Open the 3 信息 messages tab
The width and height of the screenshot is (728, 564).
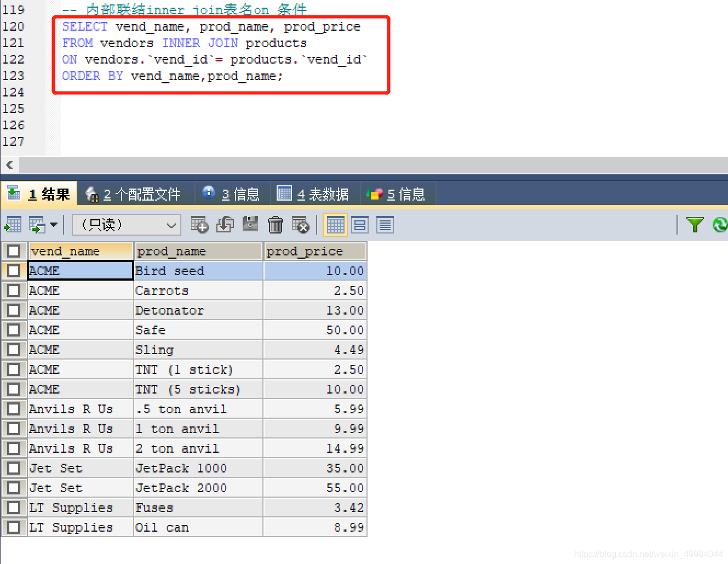point(231,194)
